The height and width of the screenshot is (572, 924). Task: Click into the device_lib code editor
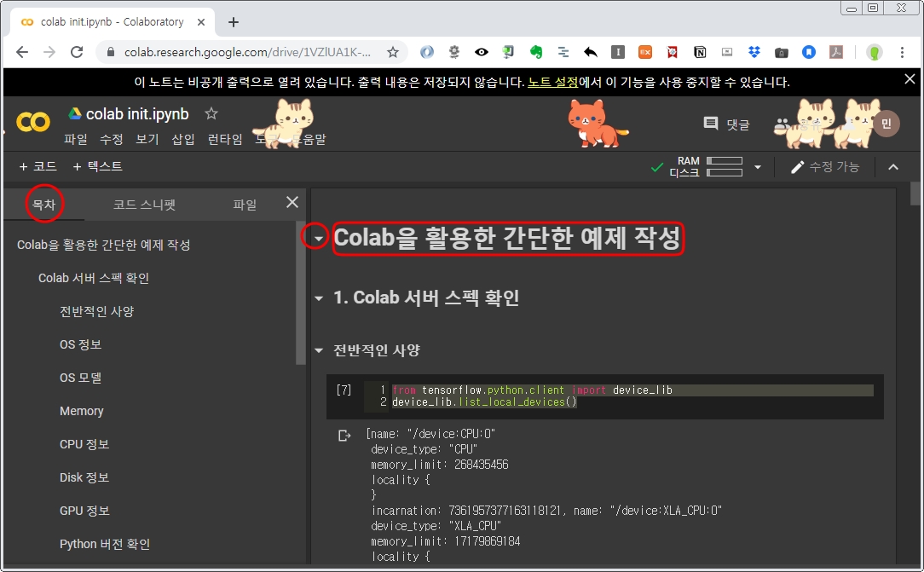click(x=632, y=396)
